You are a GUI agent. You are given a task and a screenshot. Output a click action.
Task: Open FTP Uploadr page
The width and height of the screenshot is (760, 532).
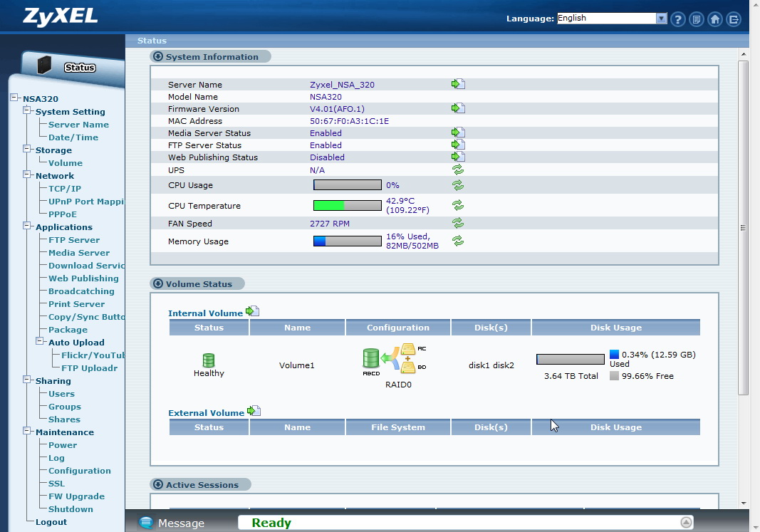(90, 368)
